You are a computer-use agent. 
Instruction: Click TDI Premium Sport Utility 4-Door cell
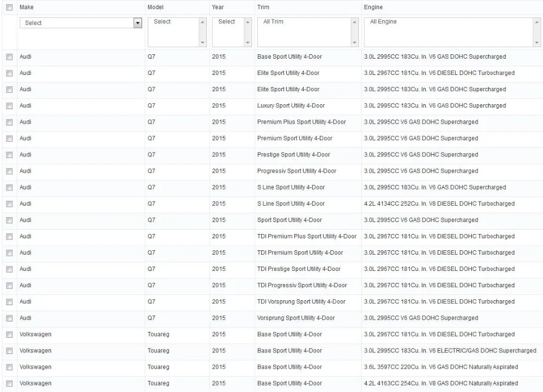click(x=300, y=252)
